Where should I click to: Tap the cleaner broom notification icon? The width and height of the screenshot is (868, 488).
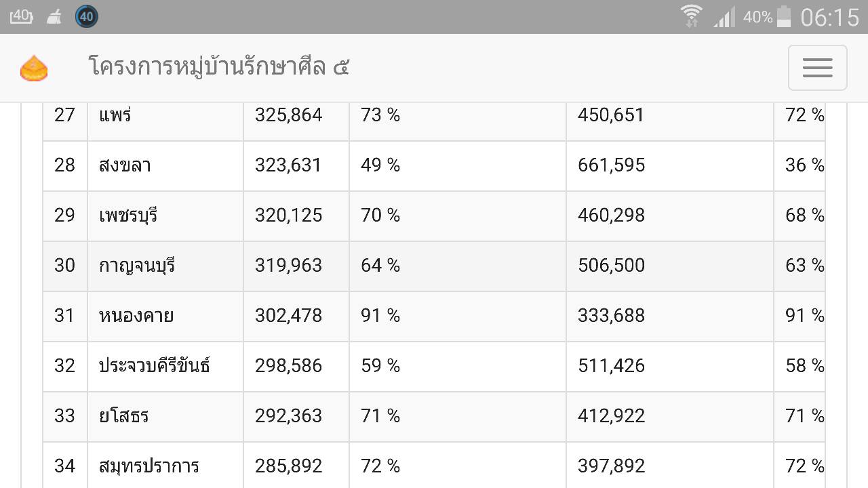[x=54, y=17]
